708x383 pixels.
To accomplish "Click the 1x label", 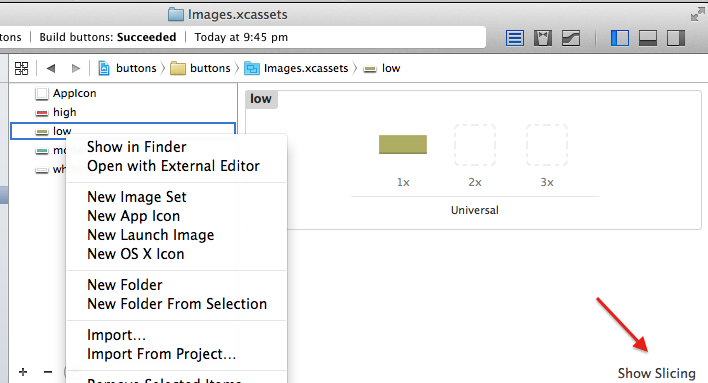I will tap(403, 182).
